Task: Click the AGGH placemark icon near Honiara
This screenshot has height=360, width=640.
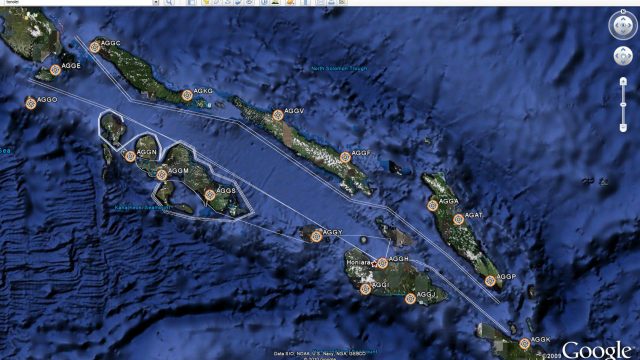Action: [x=382, y=263]
